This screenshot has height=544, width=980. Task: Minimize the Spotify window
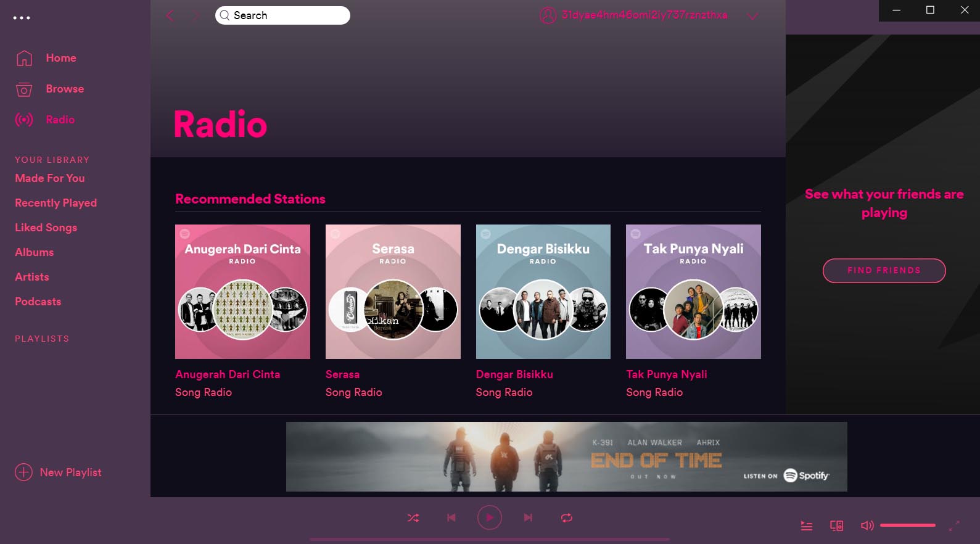(x=896, y=10)
